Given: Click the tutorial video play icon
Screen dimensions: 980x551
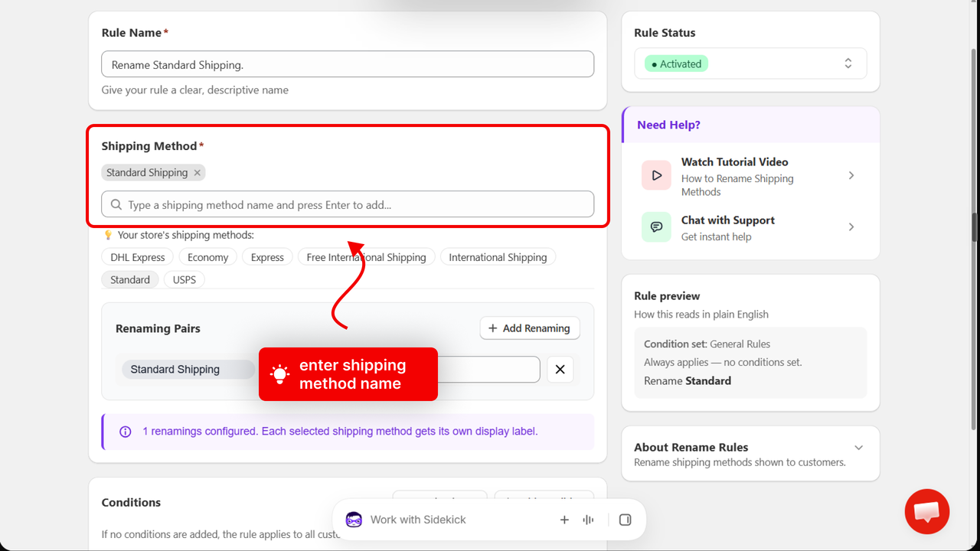Looking at the screenshot, I should click(656, 175).
